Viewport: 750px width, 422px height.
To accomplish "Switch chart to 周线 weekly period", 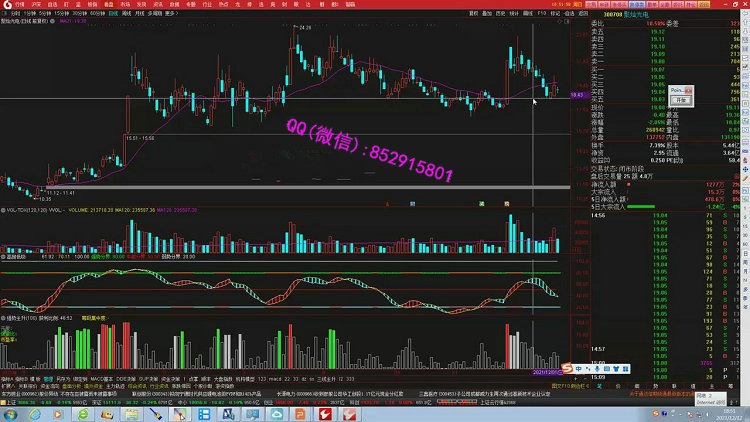I will [122, 13].
